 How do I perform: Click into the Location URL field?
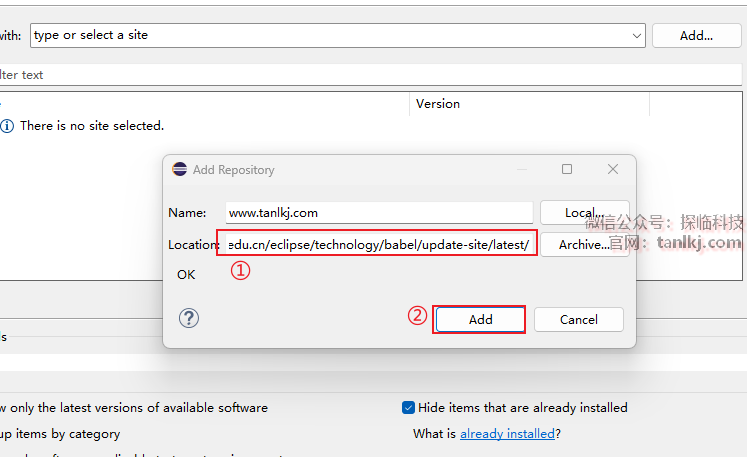coord(378,244)
